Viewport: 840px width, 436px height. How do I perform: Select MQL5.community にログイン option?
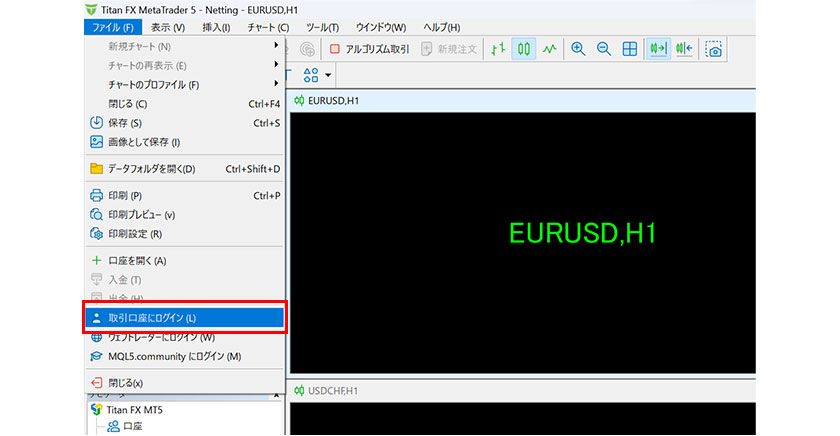(174, 356)
